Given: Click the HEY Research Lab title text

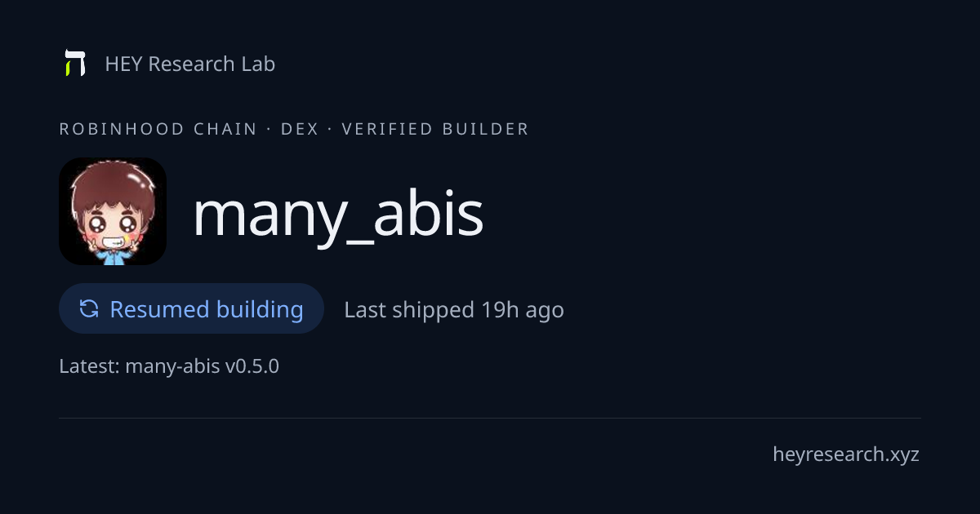Looking at the screenshot, I should click(x=190, y=64).
